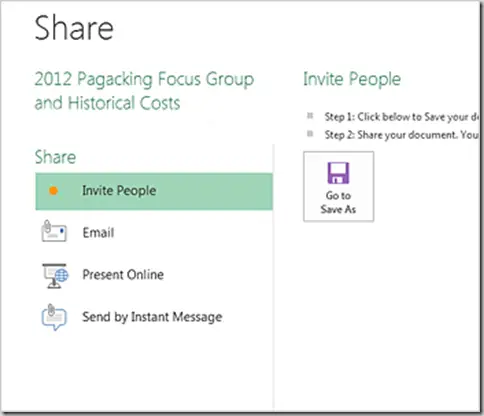Click the Step 2 Share your document text
This screenshot has height=416, width=484.
402,135
